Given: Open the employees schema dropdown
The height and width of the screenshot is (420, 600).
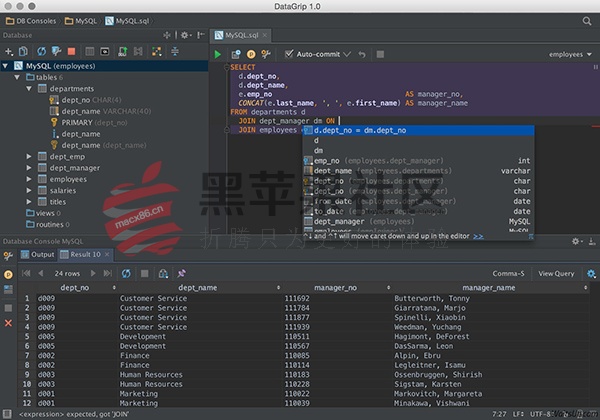Looking at the screenshot, I should click(x=570, y=54).
